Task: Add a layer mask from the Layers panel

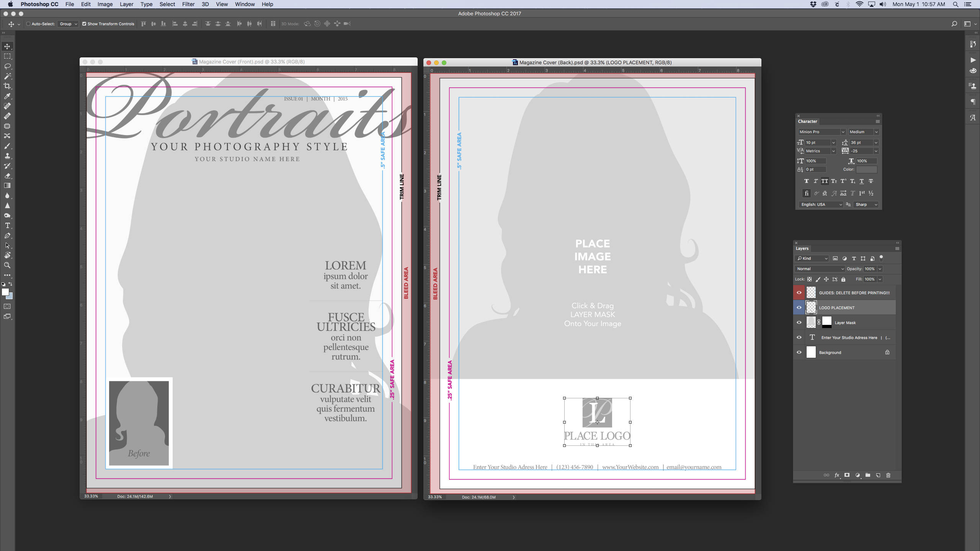Action: point(846,475)
